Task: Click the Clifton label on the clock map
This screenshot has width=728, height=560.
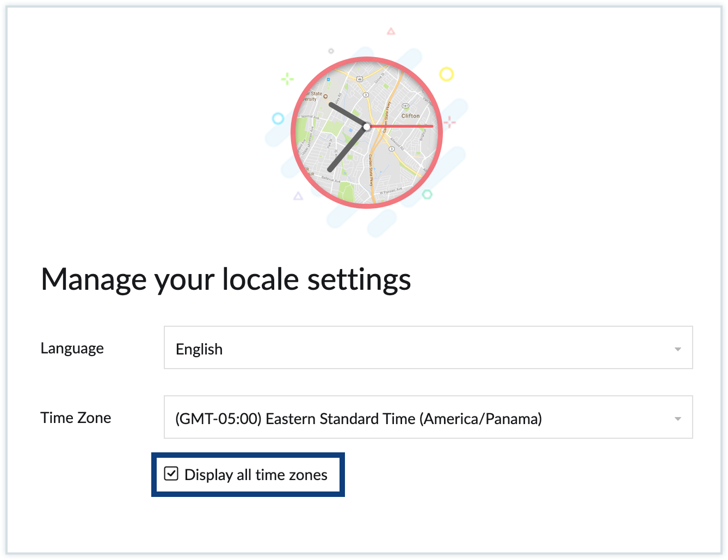Action: (x=411, y=116)
